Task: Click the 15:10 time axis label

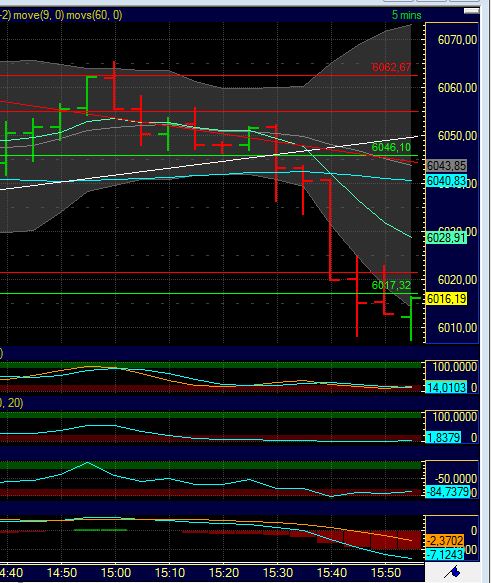Action: pos(170,573)
